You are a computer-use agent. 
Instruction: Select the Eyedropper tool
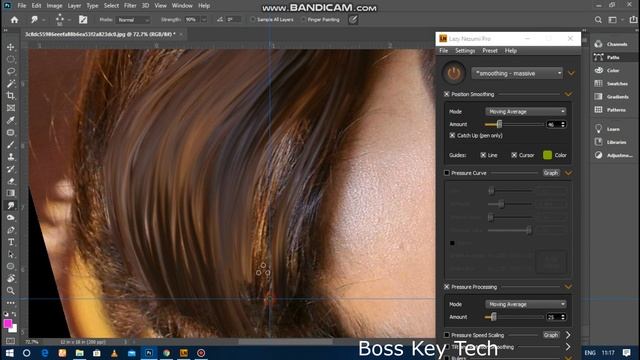click(x=11, y=120)
